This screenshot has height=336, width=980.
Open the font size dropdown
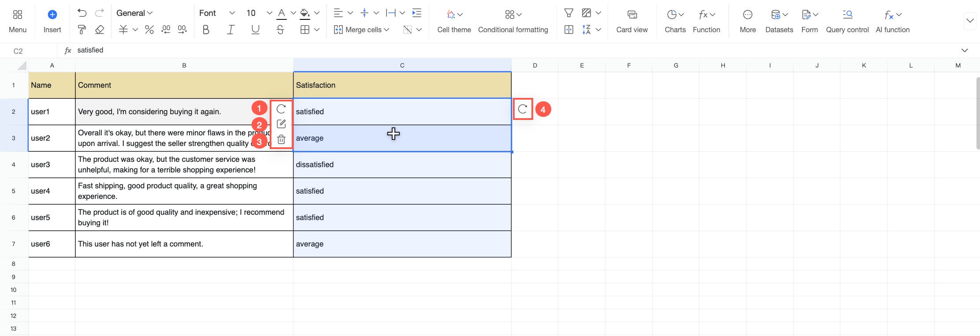(x=269, y=13)
